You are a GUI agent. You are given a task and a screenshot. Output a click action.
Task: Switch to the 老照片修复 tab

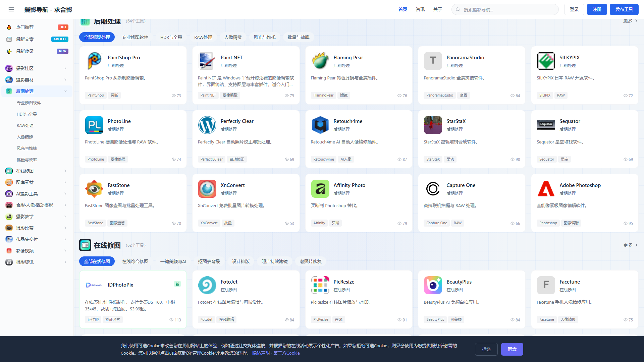point(311,261)
